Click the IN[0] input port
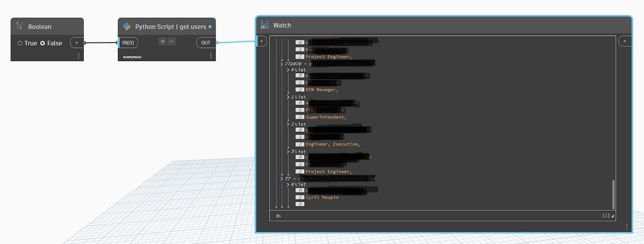This screenshot has width=644, height=244. [128, 43]
